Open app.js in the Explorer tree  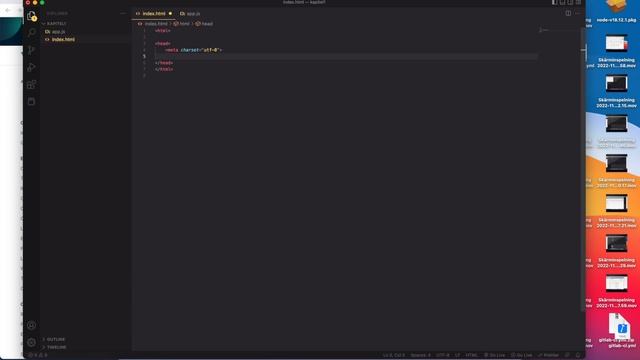85,31
